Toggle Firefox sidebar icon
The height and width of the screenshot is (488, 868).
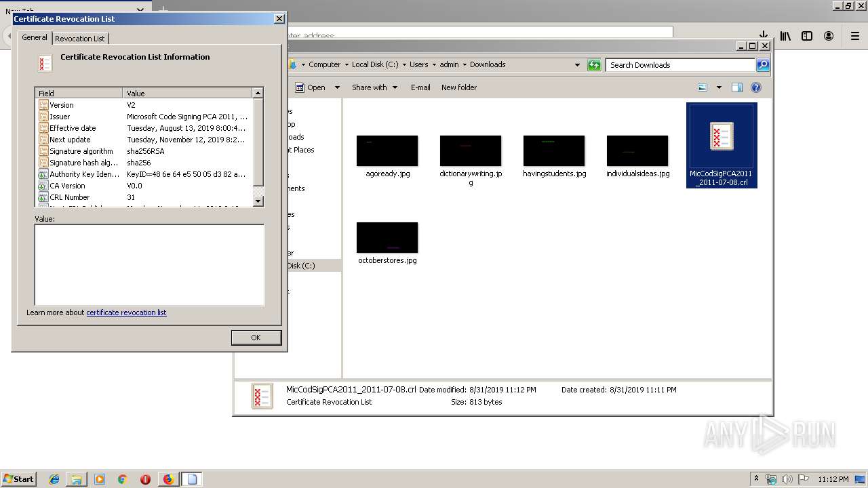(807, 36)
